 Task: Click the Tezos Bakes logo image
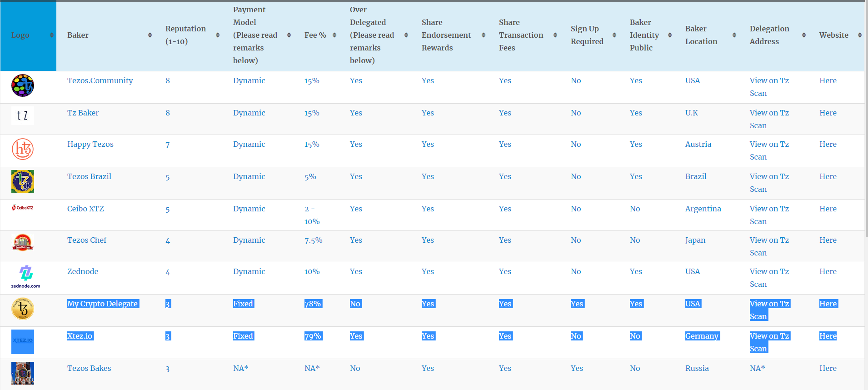(23, 373)
